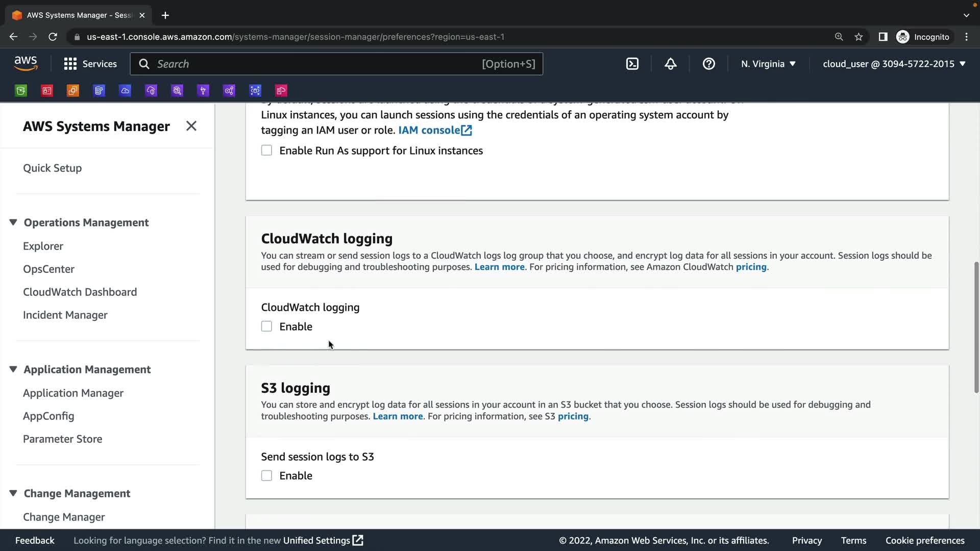The image size is (980, 551).
Task: Open the cloud_user account dropdown
Action: coord(894,64)
